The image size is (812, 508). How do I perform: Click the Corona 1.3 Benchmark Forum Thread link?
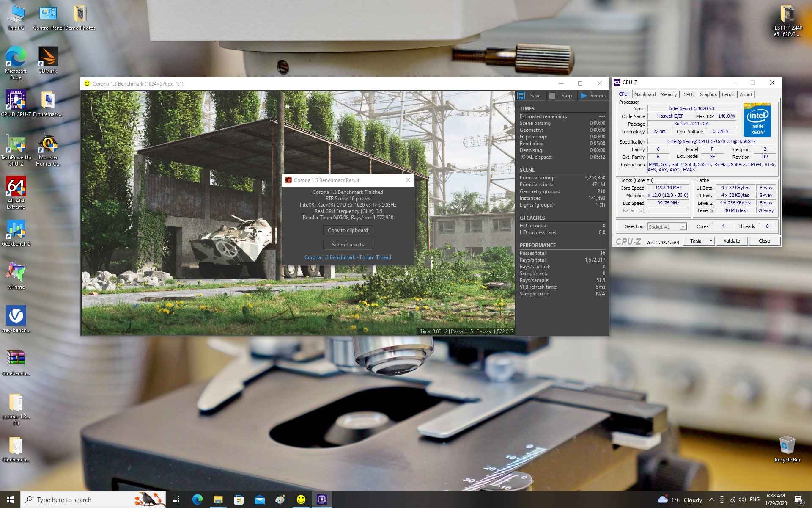[347, 257]
